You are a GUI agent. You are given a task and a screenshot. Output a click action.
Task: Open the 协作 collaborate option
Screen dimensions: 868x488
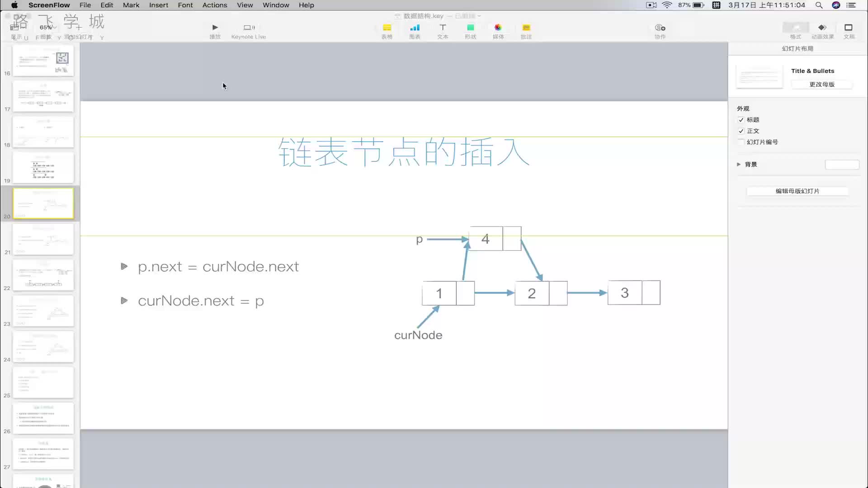point(660,31)
